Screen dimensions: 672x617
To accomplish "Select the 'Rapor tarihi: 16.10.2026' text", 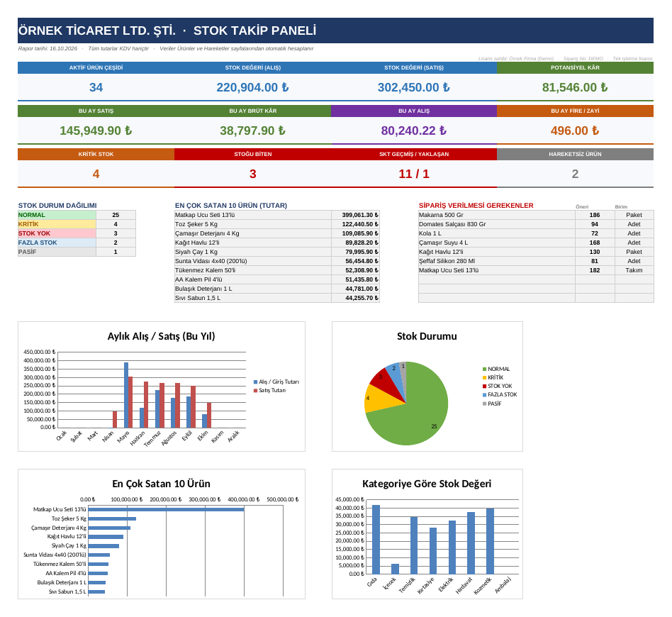I will 47,48.
